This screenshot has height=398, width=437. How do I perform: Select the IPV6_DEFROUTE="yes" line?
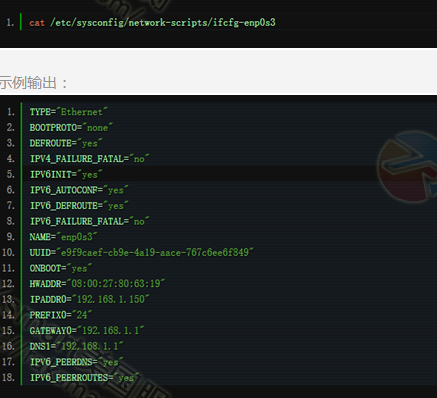point(79,206)
